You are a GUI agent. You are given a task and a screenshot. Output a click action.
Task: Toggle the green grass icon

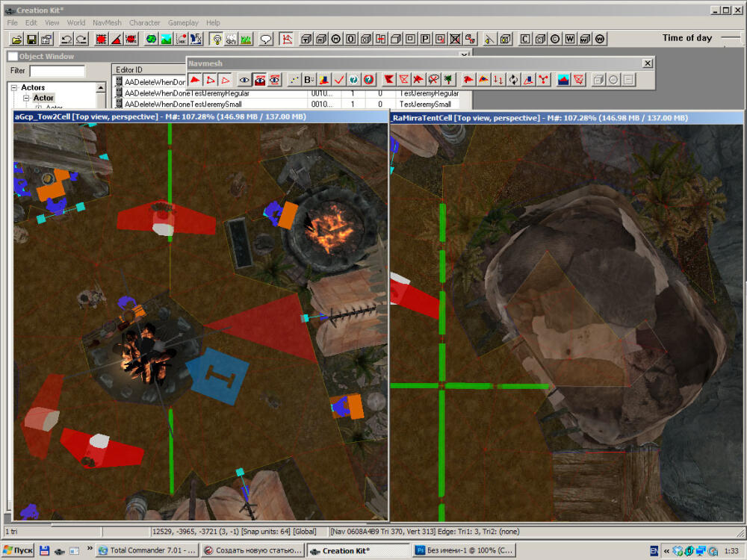pyautogui.click(x=246, y=39)
